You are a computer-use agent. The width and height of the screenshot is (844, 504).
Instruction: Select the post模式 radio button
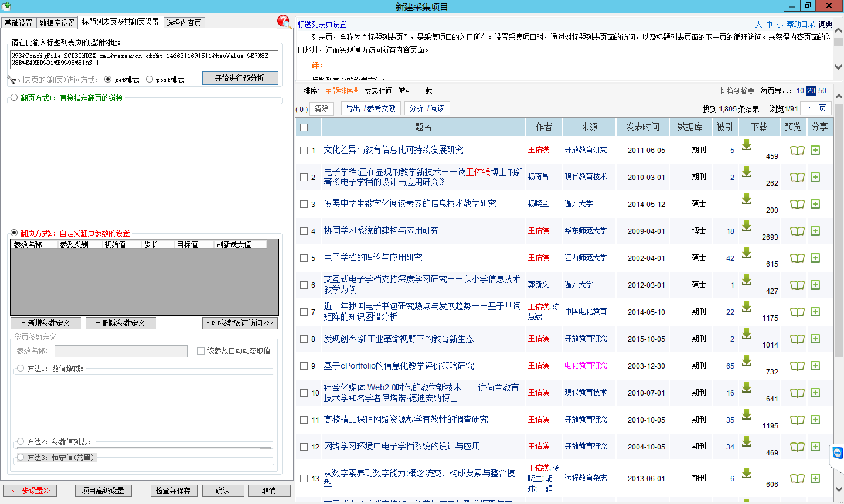149,80
